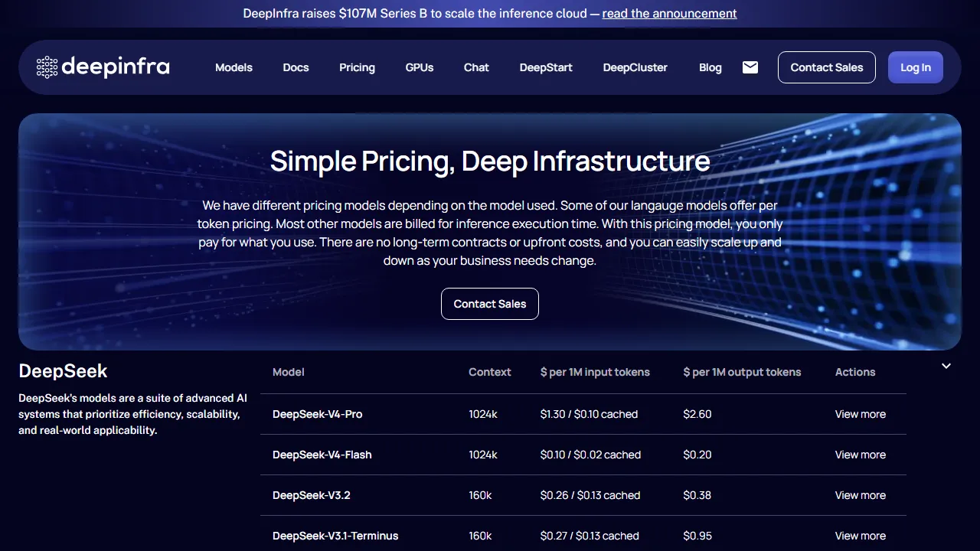This screenshot has height=551, width=980.
Task: Click the Model column header
Action: 289,372
